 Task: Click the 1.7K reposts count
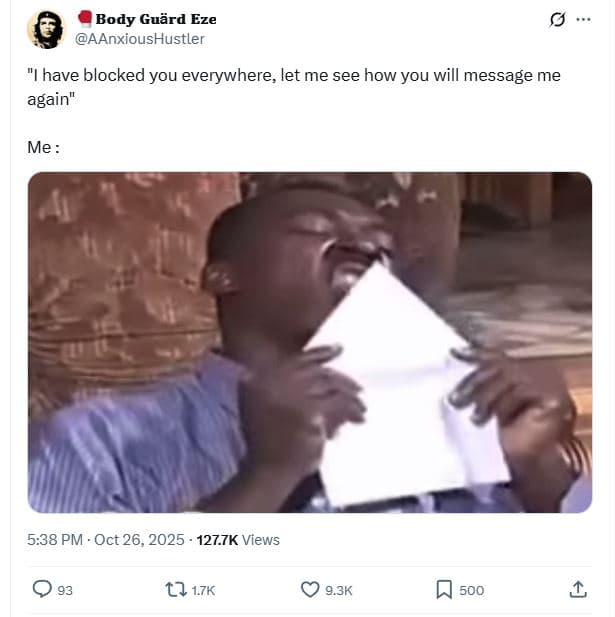pos(203,590)
